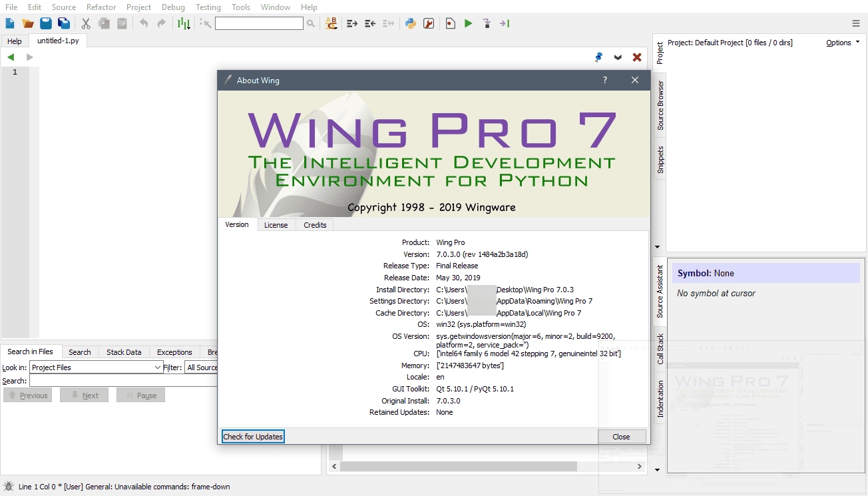The image size is (868, 496).
Task: Click lower right-panel scroll-down arrow below Indentation tab
Action: [x=658, y=470]
